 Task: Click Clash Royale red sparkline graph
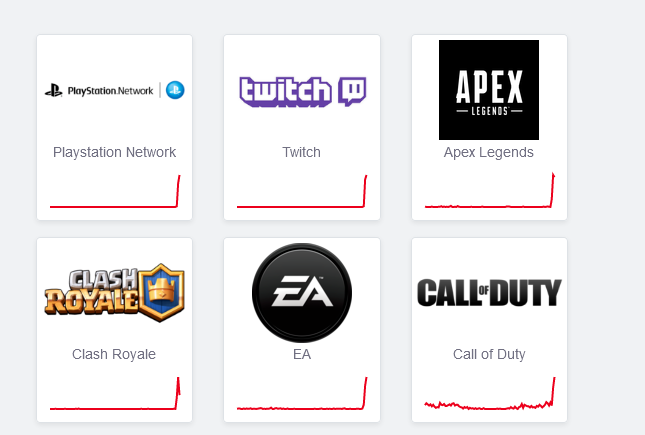115,393
